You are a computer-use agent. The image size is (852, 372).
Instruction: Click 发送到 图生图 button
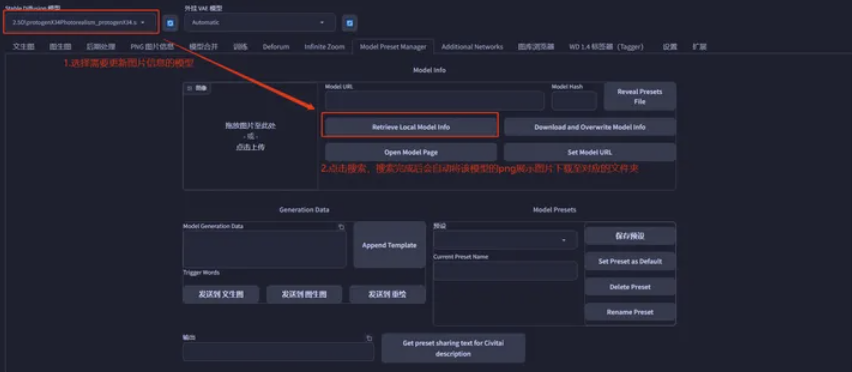304,294
